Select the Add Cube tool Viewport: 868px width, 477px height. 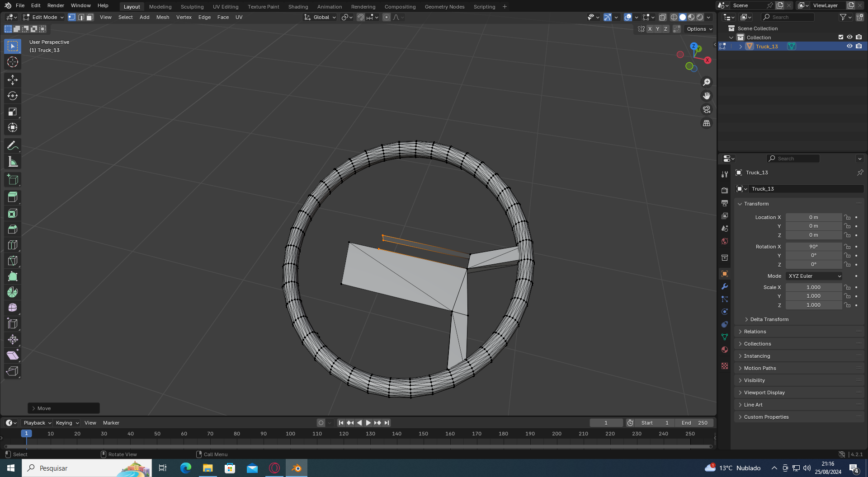(13, 179)
